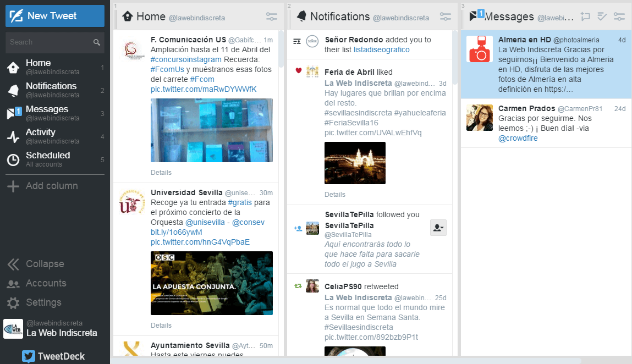Click the Scheduled clock icon

(13, 159)
